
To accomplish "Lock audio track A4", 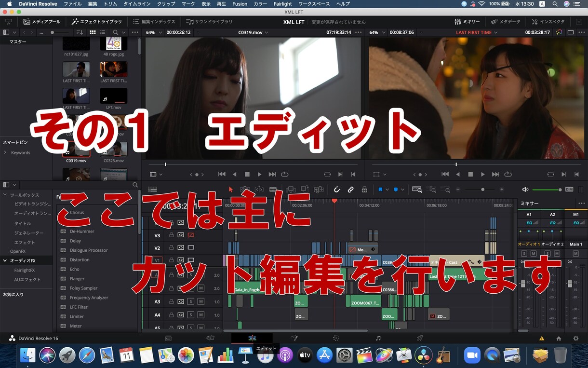I will pos(171,315).
